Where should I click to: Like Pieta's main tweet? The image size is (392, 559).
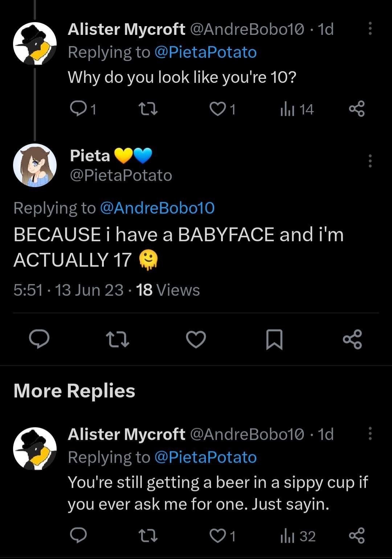click(x=196, y=339)
